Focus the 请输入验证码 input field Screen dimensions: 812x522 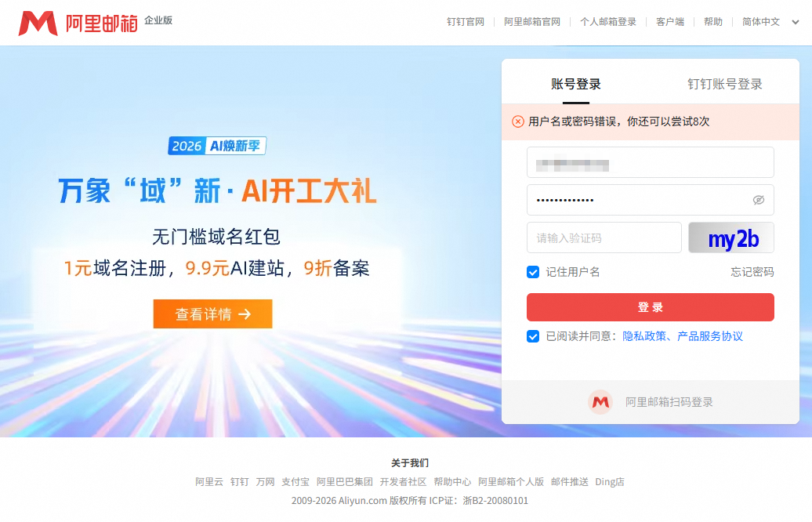604,237
